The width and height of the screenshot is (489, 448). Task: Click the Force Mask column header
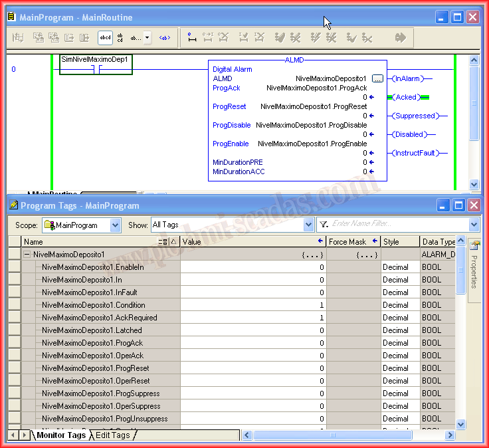pyautogui.click(x=348, y=242)
